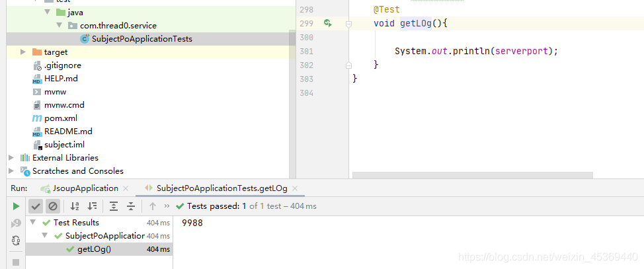Open pom.xml in project tree
Screen dimensions: 644x269
(x=58, y=118)
